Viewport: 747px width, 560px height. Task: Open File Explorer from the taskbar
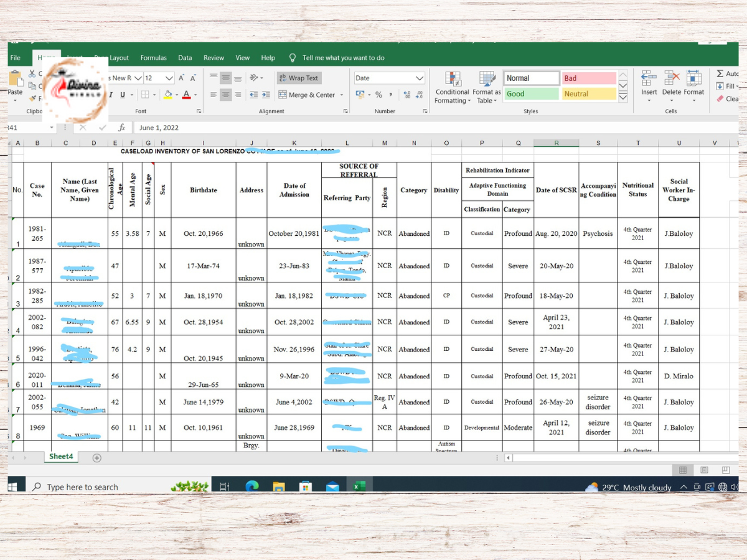click(x=278, y=487)
